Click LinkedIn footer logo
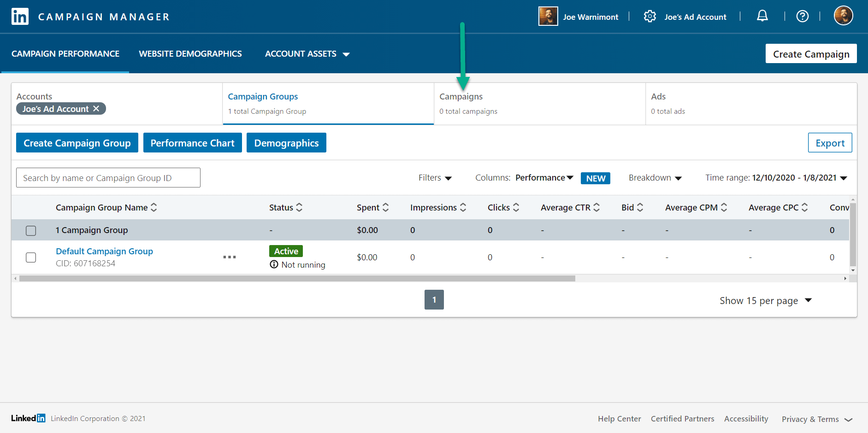 click(x=28, y=418)
